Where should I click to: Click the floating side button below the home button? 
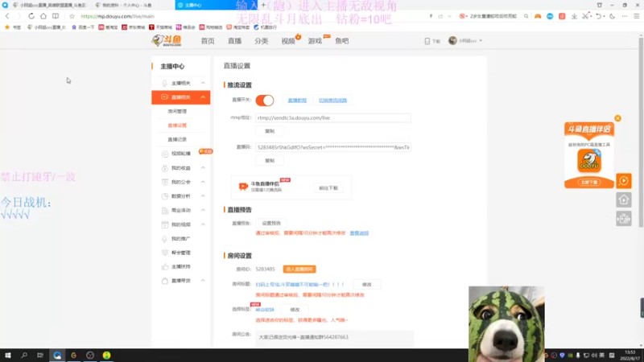623,219
